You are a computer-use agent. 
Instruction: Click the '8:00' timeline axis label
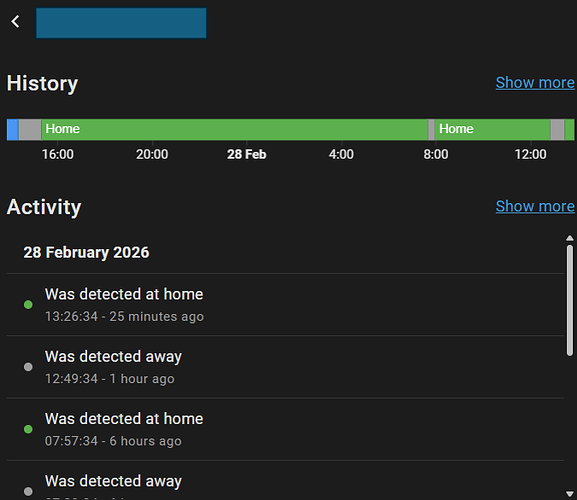tap(436, 154)
